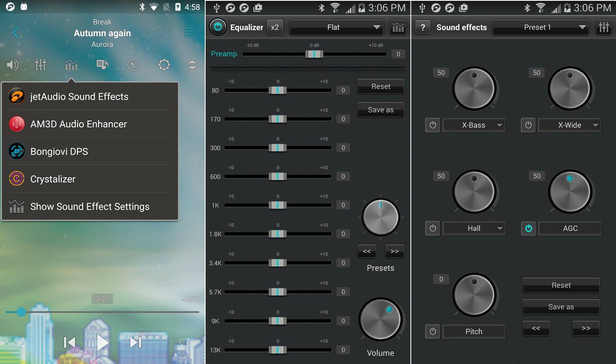Viewport: 616px width, 364px height.
Task: Go to next equalizer preset with >> button
Action: pyautogui.click(x=395, y=252)
